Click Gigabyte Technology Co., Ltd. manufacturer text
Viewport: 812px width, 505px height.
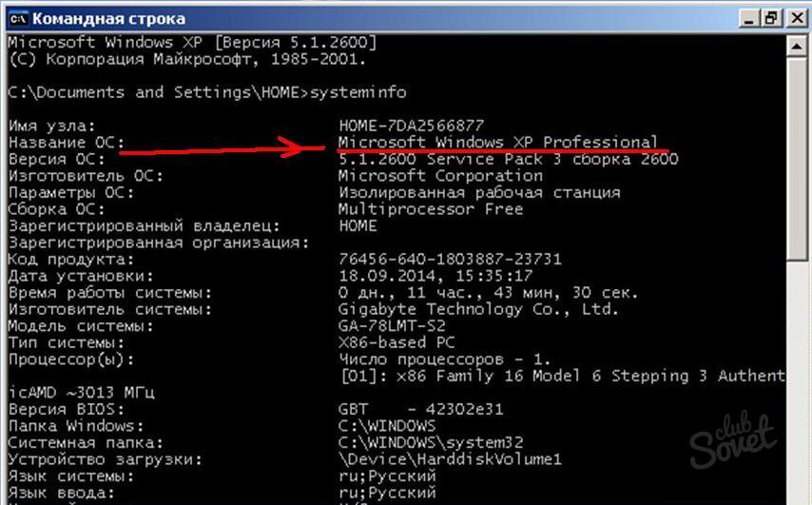pos(478,310)
